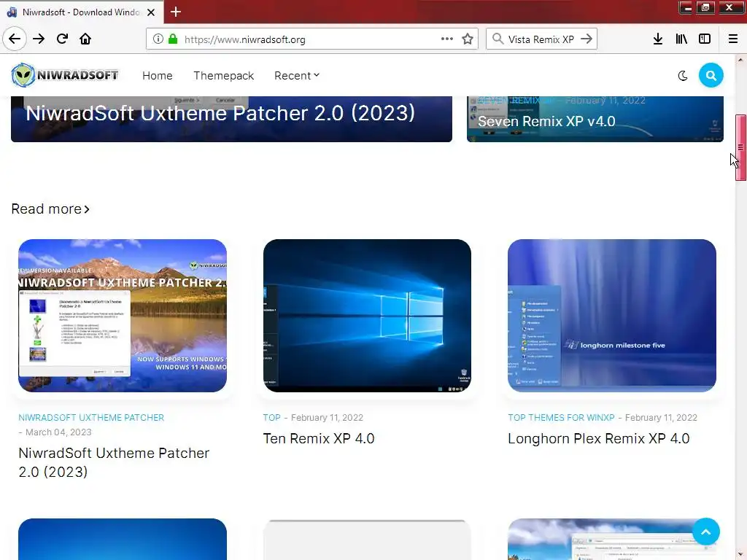The image size is (747, 560).
Task: Click the Vista Remix XP search field
Action: pos(541,39)
